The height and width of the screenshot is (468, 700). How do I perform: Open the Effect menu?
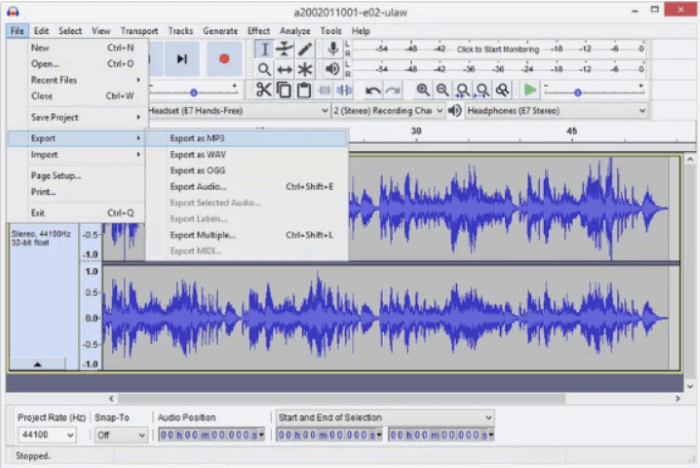[259, 31]
